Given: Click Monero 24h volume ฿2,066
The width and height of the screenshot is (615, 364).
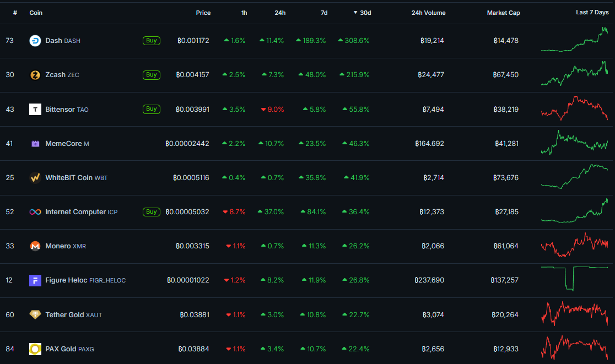Looking at the screenshot, I should click(x=433, y=246).
